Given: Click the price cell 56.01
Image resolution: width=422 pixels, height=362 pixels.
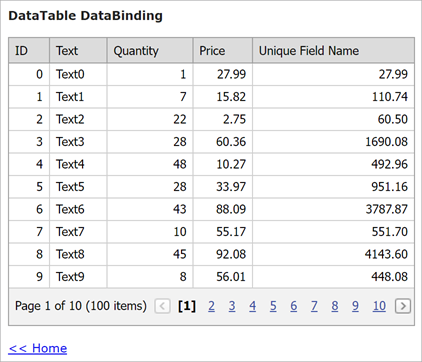Looking at the screenshot, I should [223, 277].
